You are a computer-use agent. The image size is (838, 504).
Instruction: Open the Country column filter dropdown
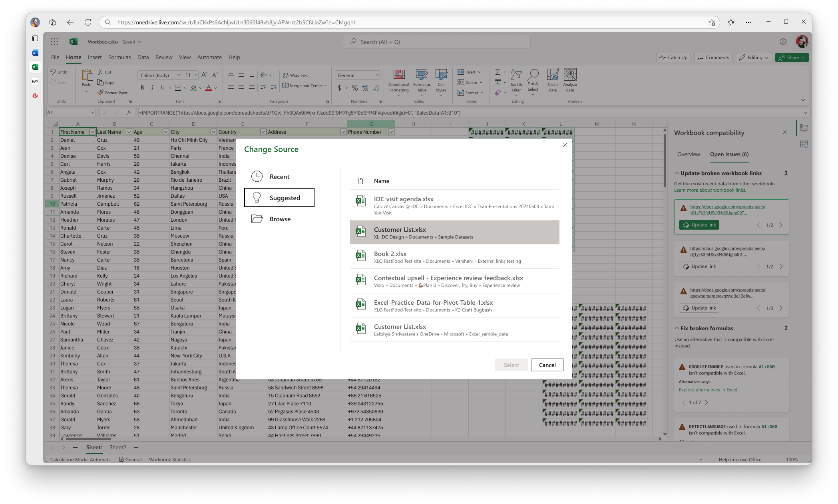[x=263, y=132]
